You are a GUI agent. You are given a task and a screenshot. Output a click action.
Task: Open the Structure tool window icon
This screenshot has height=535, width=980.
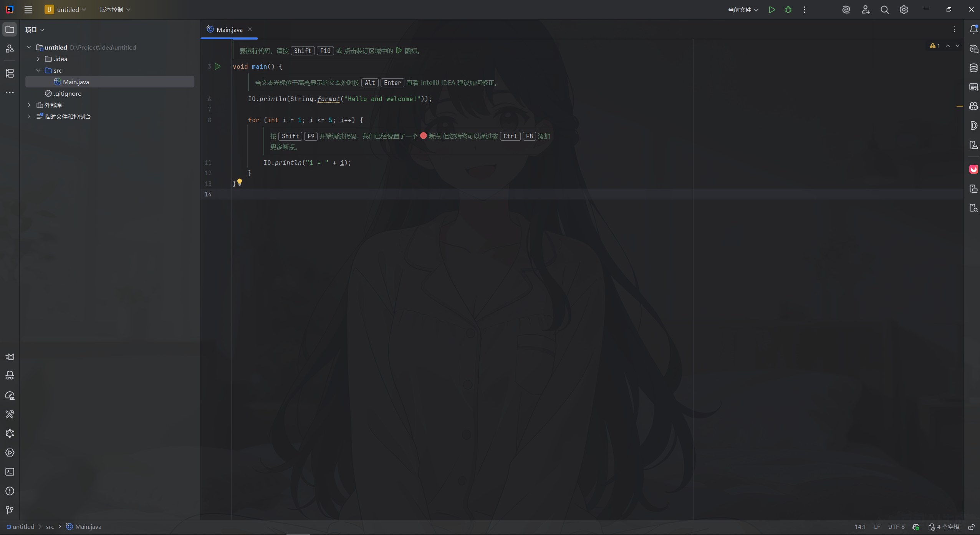point(10,73)
